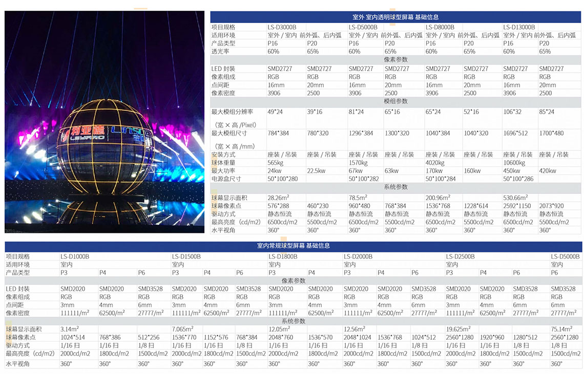The width and height of the screenshot is (584, 392).
Task: Click the 透光率 row label
Action: 220,52
